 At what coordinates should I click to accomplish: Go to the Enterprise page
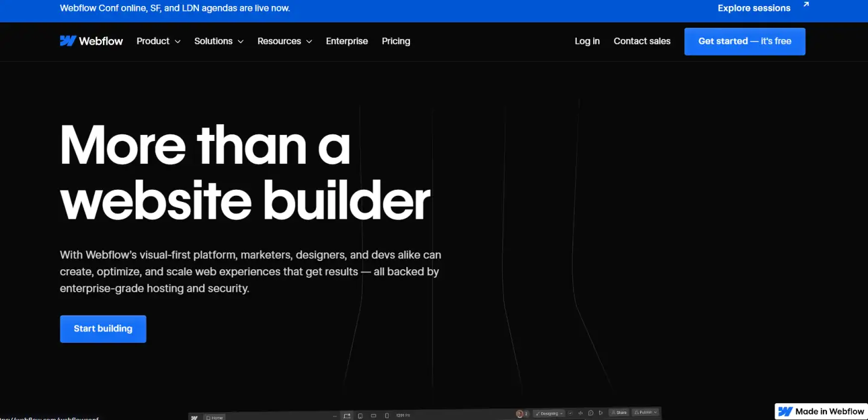coord(347,41)
